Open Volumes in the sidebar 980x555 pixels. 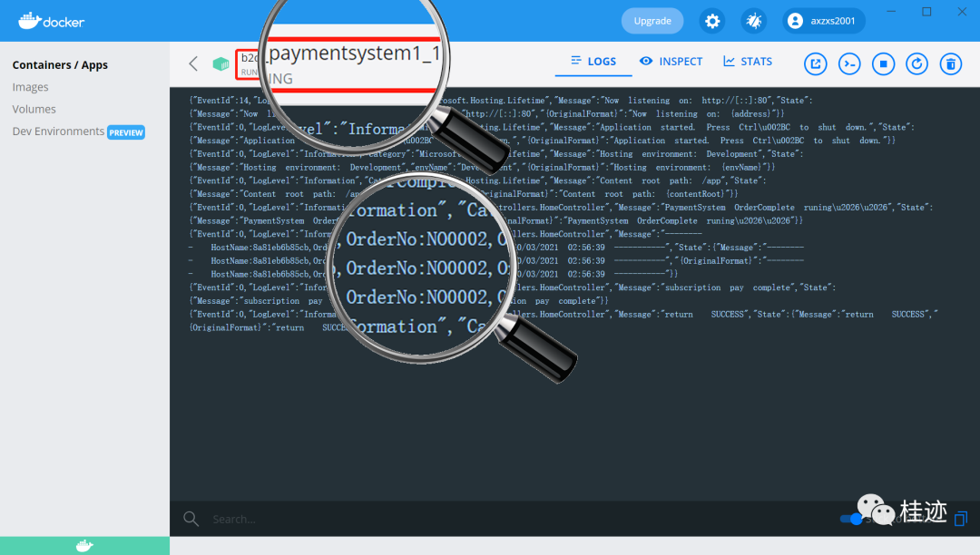[34, 109]
